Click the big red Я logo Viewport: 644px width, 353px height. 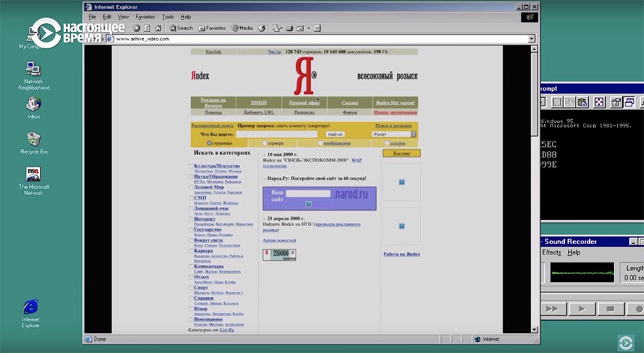coord(305,76)
